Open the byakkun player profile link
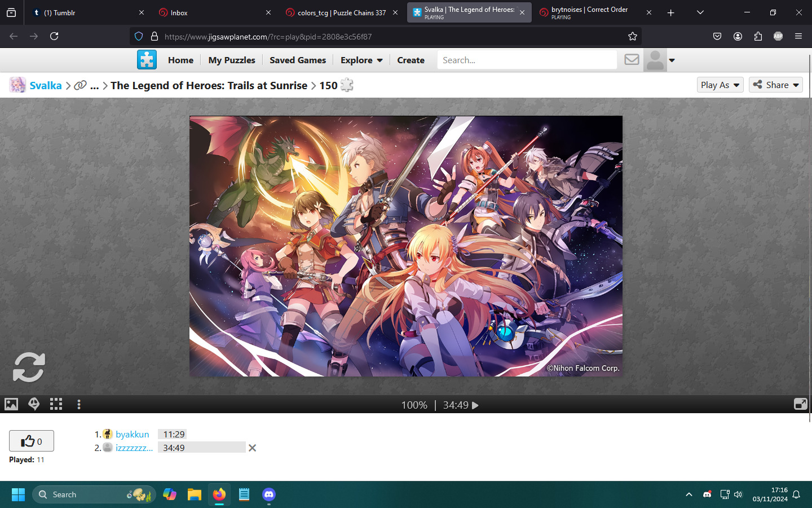This screenshot has height=508, width=812. click(x=133, y=434)
